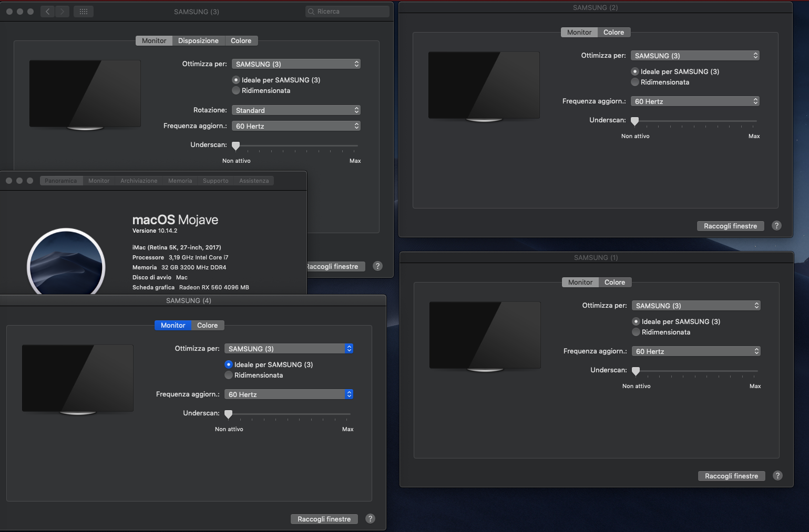Image resolution: width=809 pixels, height=532 pixels.
Task: Click SAMSUNG (2) window title bar
Action: pyautogui.click(x=596, y=7)
